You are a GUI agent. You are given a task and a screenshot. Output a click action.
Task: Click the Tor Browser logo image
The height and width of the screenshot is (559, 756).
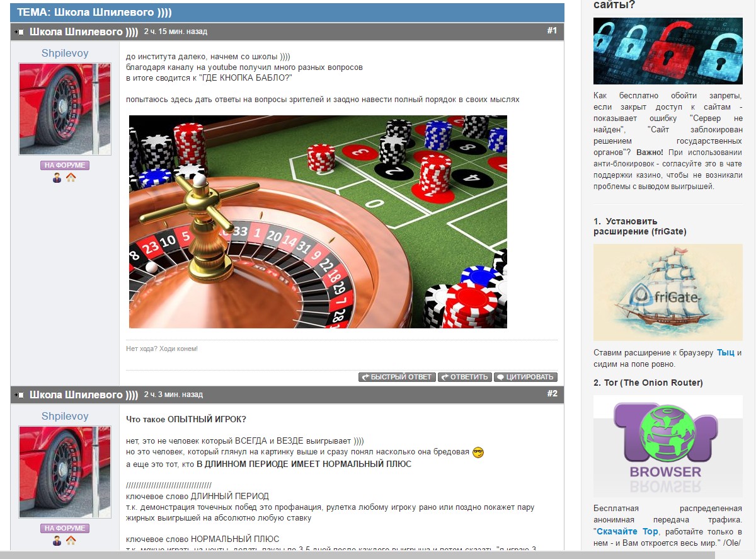coord(668,445)
